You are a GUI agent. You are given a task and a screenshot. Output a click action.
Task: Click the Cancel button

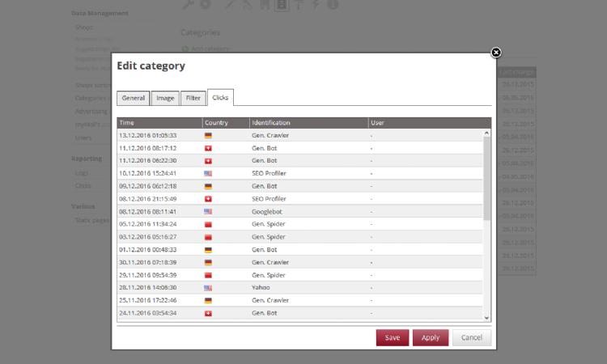[471, 337]
